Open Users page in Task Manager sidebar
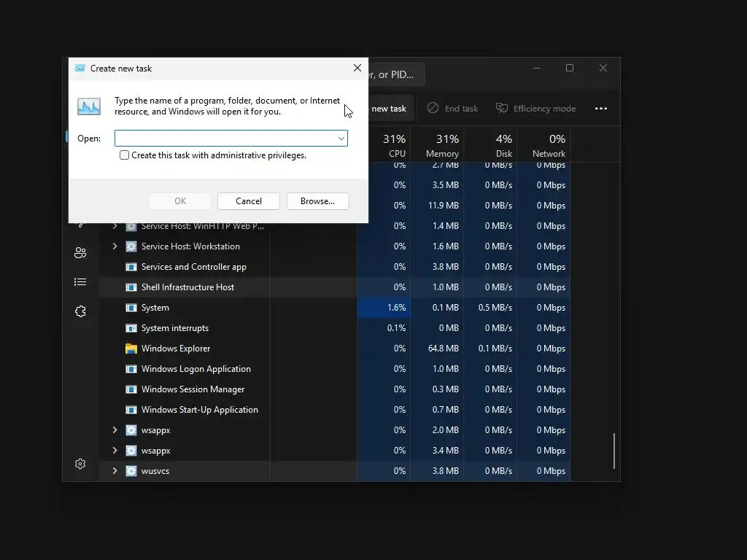The height and width of the screenshot is (560, 747). point(80,252)
